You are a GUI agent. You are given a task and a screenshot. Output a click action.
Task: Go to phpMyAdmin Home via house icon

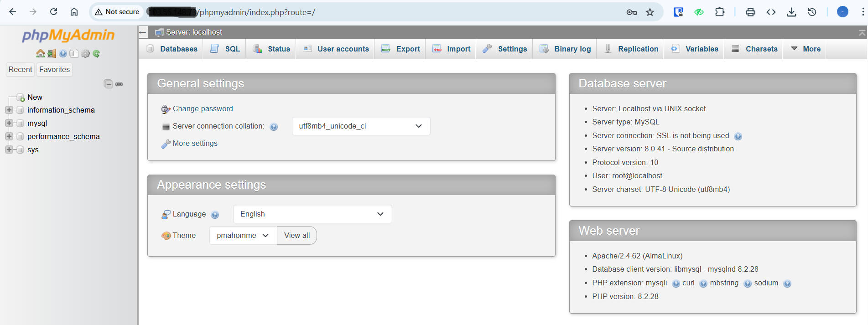[x=41, y=53]
